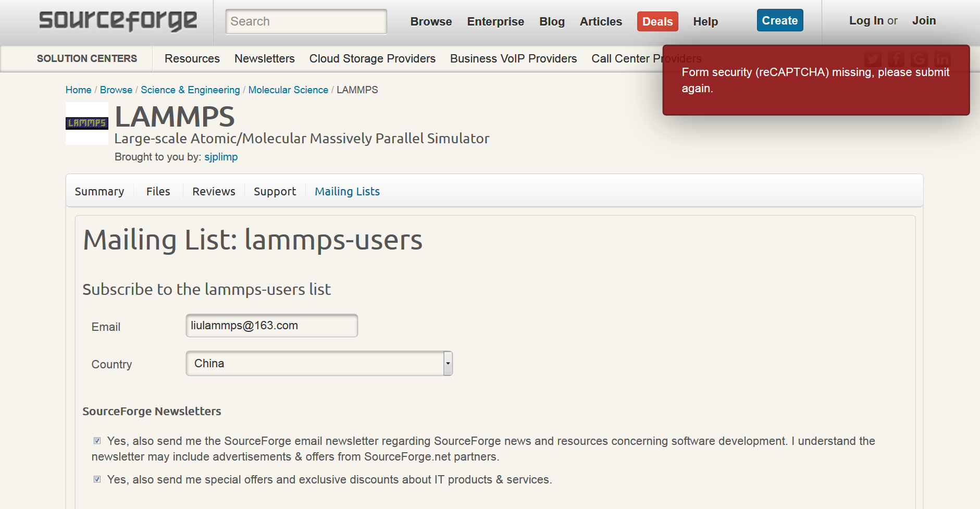Viewport: 980px width, 509px height.
Task: Click the Twitter share icon
Action: [x=873, y=59]
